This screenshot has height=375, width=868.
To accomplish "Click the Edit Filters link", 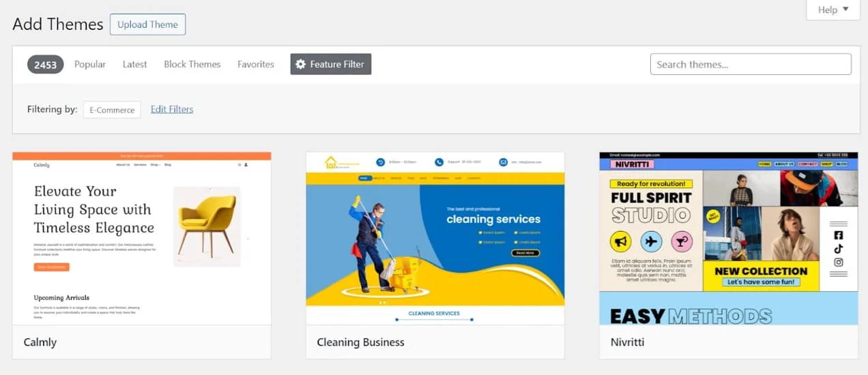I will point(172,109).
